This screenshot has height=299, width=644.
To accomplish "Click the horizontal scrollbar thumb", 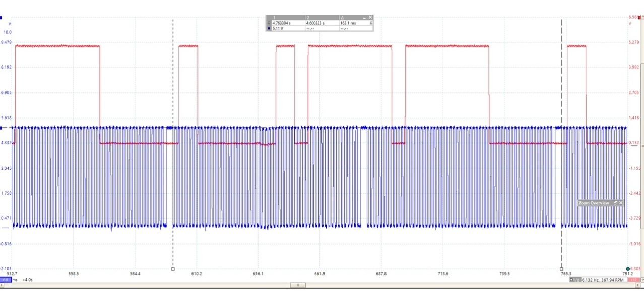I will 297,285.
